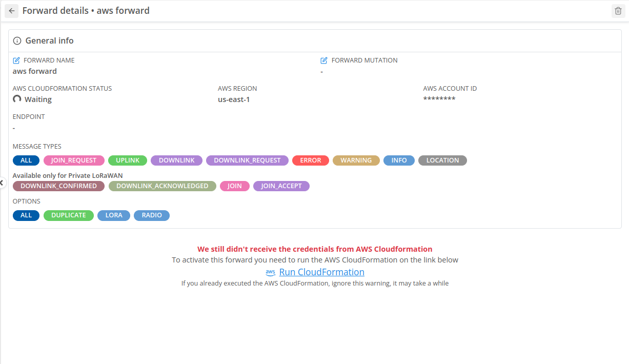Screen dimensions: 629x364
Task: Toggle the JOIN_REQUEST message type
Action: coord(74,160)
